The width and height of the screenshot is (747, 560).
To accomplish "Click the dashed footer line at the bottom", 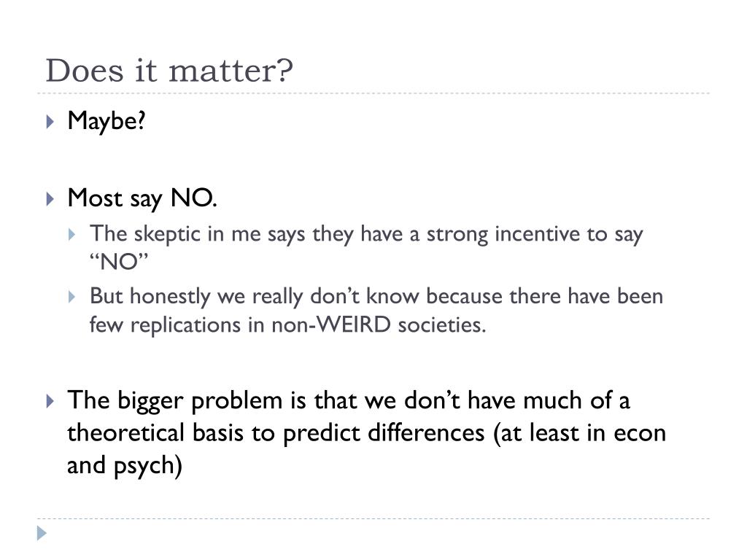I will pos(373,518).
